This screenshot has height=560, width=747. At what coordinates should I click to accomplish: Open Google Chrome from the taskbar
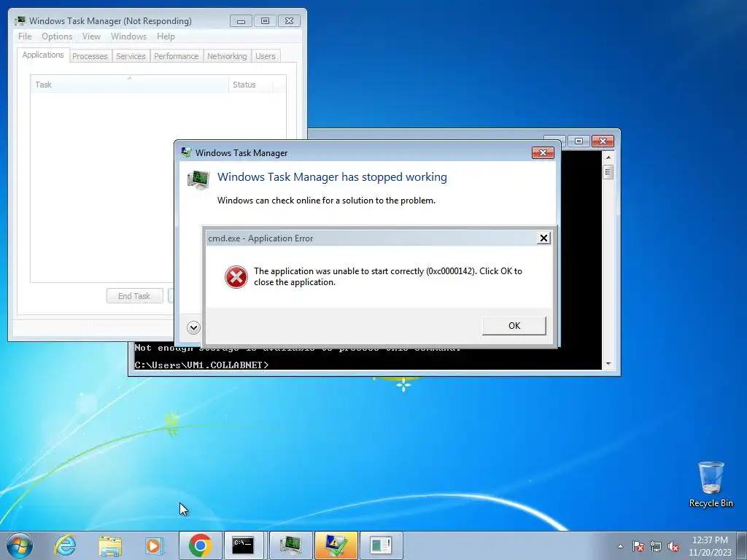point(200,545)
